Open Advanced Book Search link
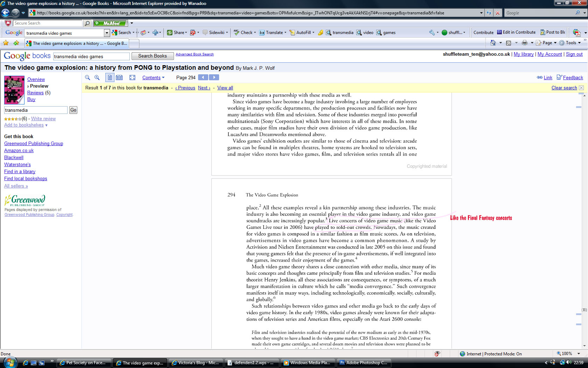Viewport: 588px width, 368px height. coord(195,54)
